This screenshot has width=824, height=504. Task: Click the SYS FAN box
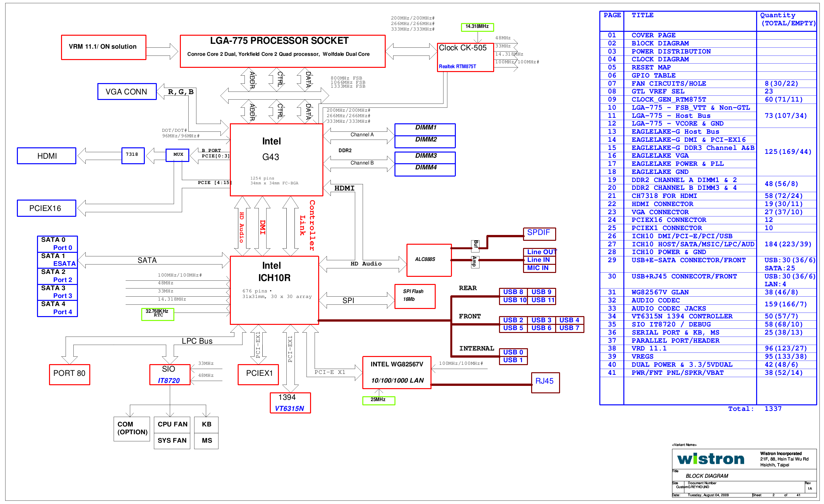coord(172,441)
